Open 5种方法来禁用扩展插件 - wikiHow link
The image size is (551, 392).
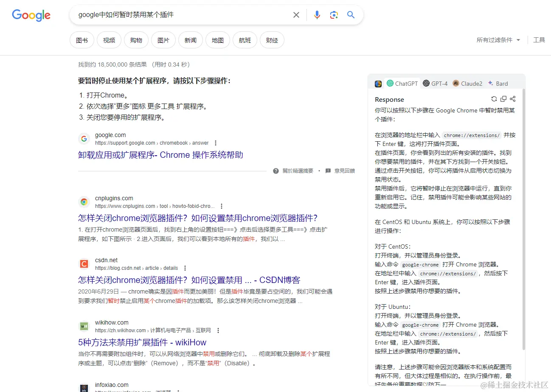tap(142, 342)
